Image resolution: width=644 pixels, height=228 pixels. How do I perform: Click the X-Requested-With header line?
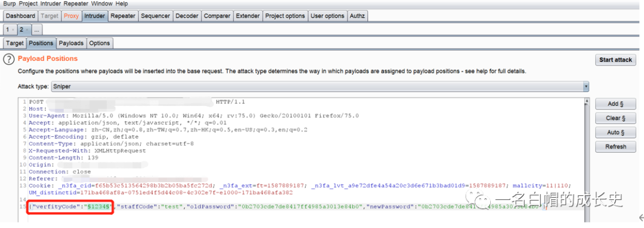tap(88, 151)
